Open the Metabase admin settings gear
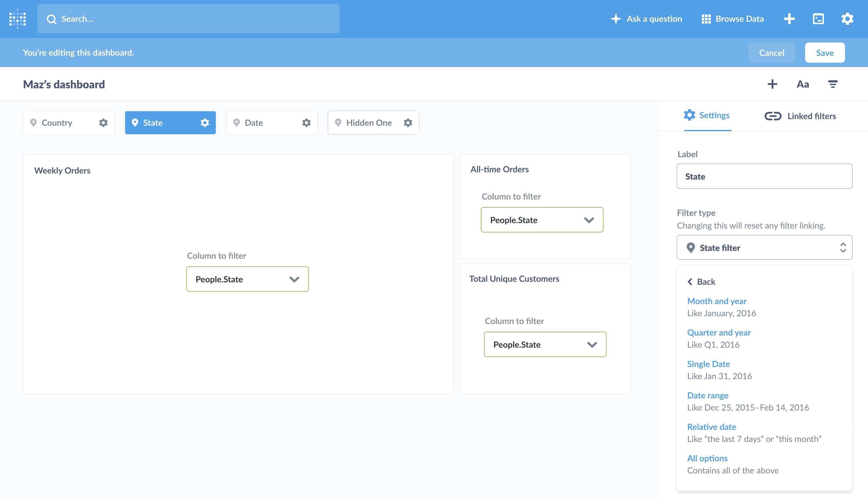Screen dimensions: 868x500 click(847, 18)
